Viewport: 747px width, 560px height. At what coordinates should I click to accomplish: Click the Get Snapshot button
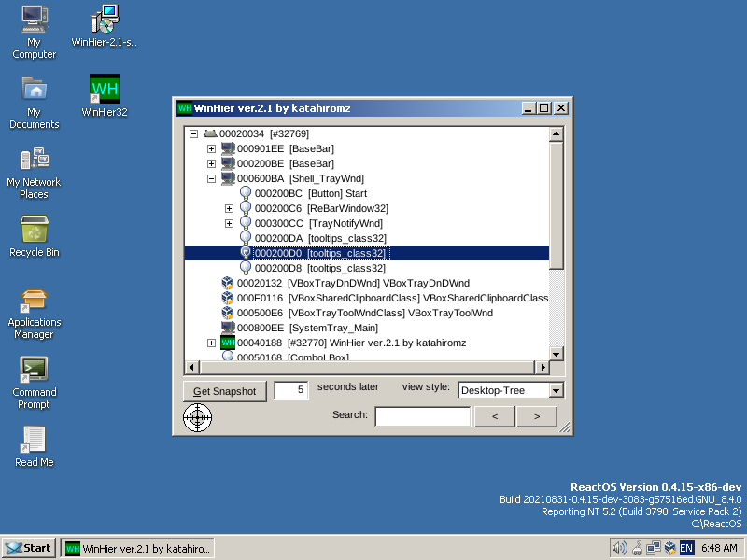(225, 391)
